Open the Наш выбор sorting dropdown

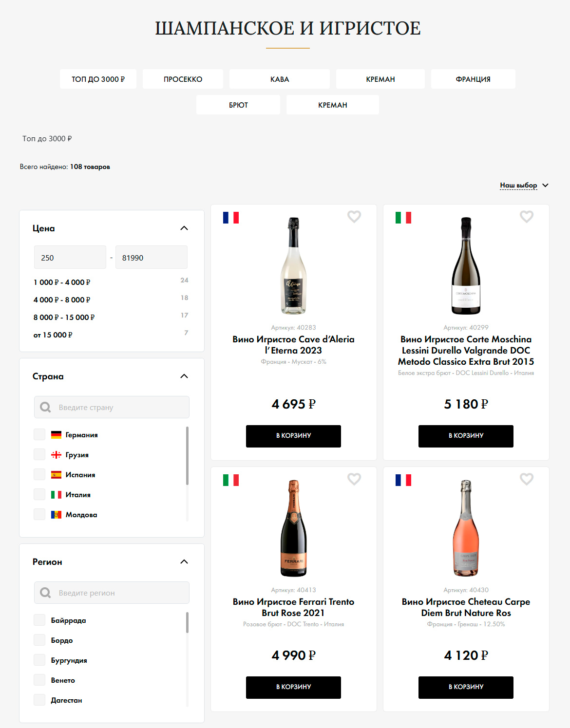pyautogui.click(x=524, y=186)
